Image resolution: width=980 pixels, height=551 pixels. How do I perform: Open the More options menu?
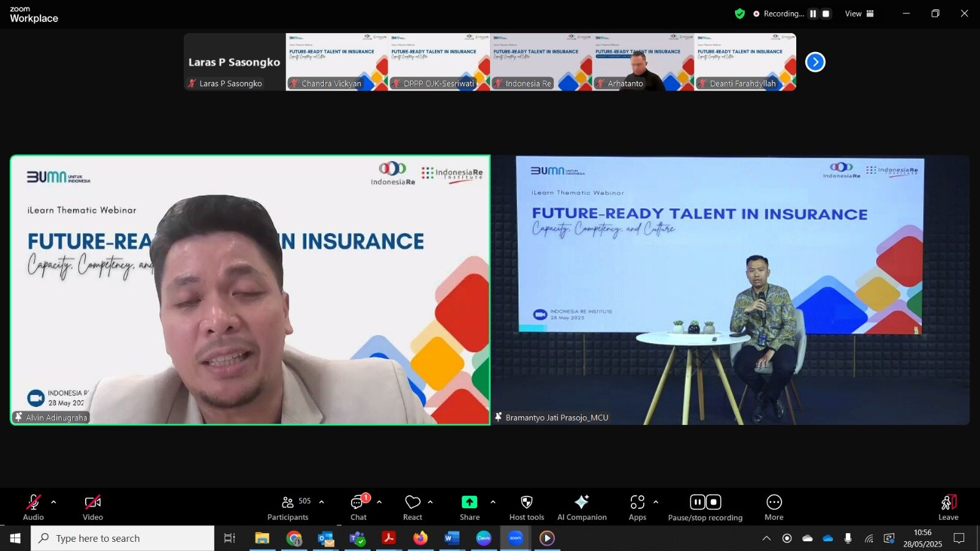coord(774,508)
